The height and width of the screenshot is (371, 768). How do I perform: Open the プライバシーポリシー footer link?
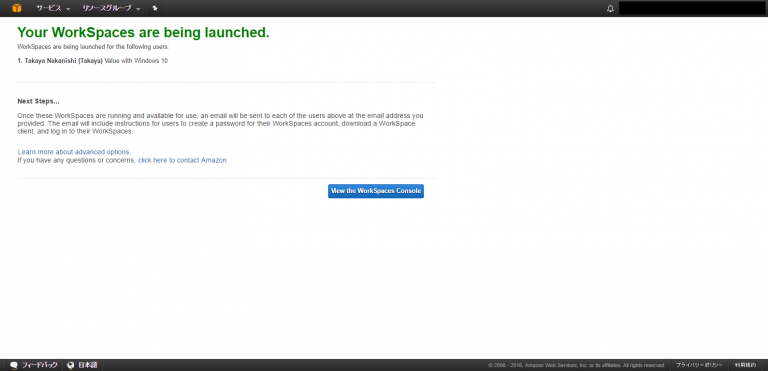pyautogui.click(x=699, y=365)
